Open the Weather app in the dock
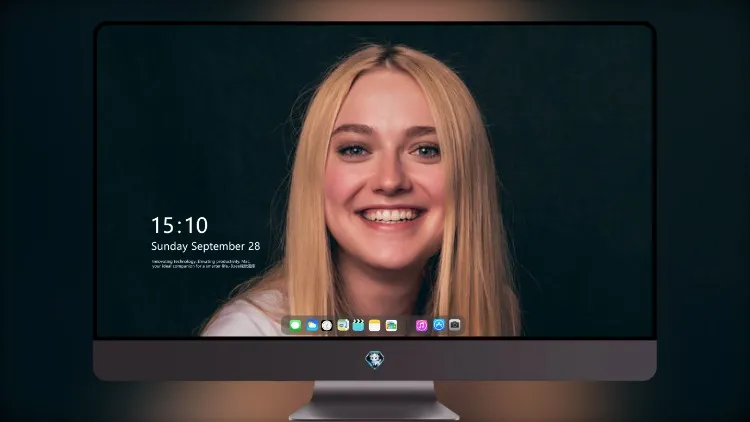 [312, 325]
